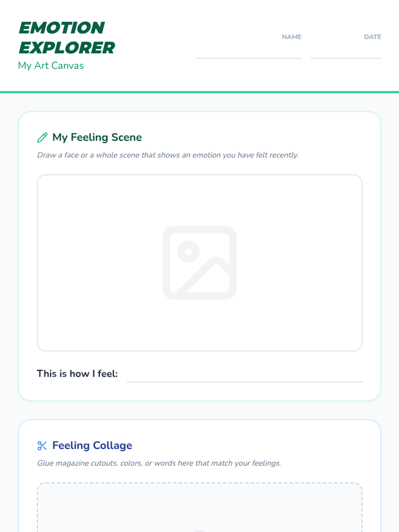The image size is (399, 532).
Task: Click inside the dashed collage area
Action: (199, 509)
